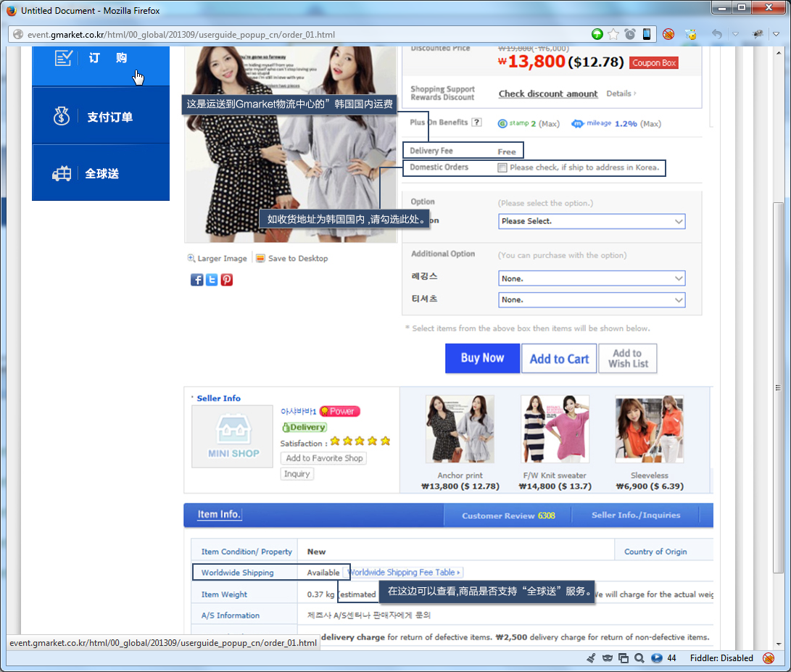Open Sleeveless product thumbnail
Viewport: 791px width, 672px height.
pos(649,429)
